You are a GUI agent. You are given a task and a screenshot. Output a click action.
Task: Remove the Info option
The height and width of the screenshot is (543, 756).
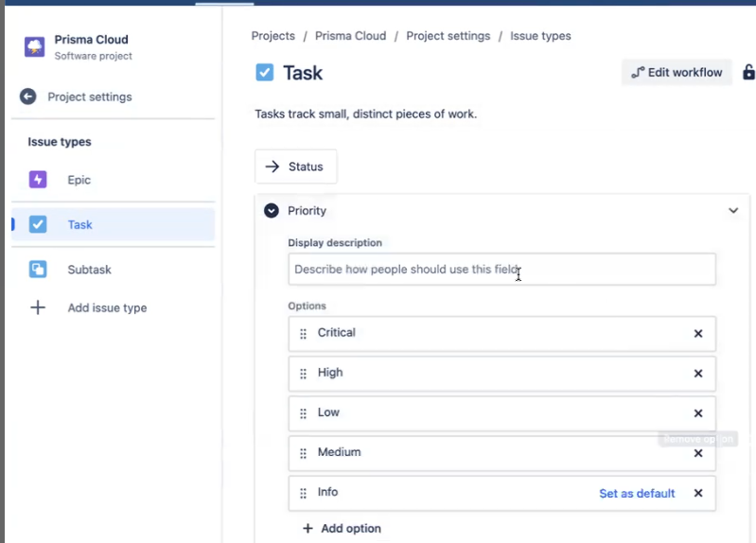(698, 493)
